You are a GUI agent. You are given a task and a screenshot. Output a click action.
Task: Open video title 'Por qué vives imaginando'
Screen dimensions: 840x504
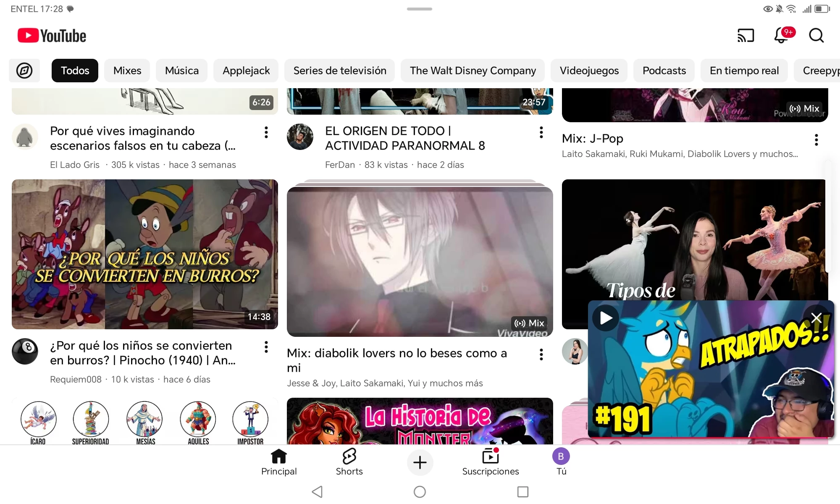143,138
